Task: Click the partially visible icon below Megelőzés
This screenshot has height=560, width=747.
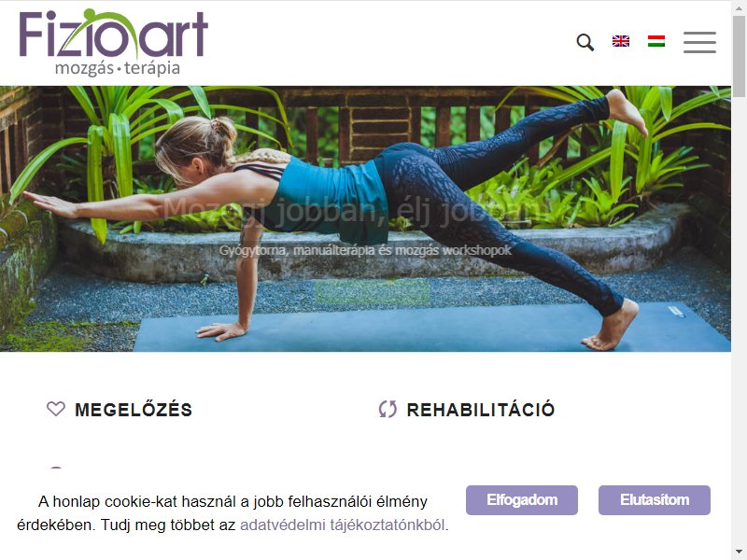Action: 56,469
